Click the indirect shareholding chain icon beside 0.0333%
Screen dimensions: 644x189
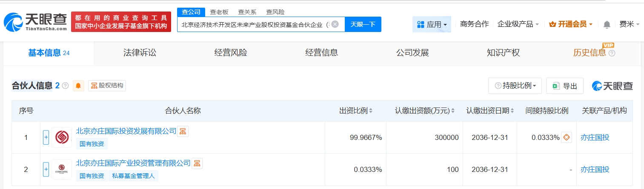click(x=566, y=137)
